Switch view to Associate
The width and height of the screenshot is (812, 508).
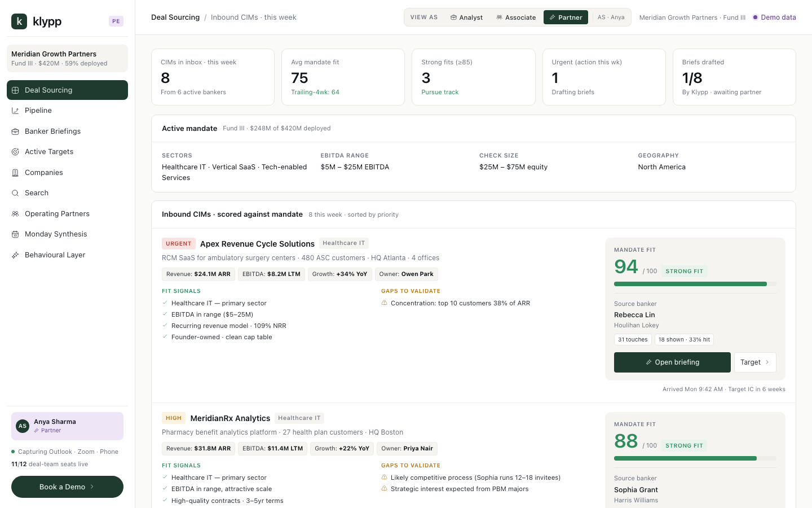pos(516,17)
